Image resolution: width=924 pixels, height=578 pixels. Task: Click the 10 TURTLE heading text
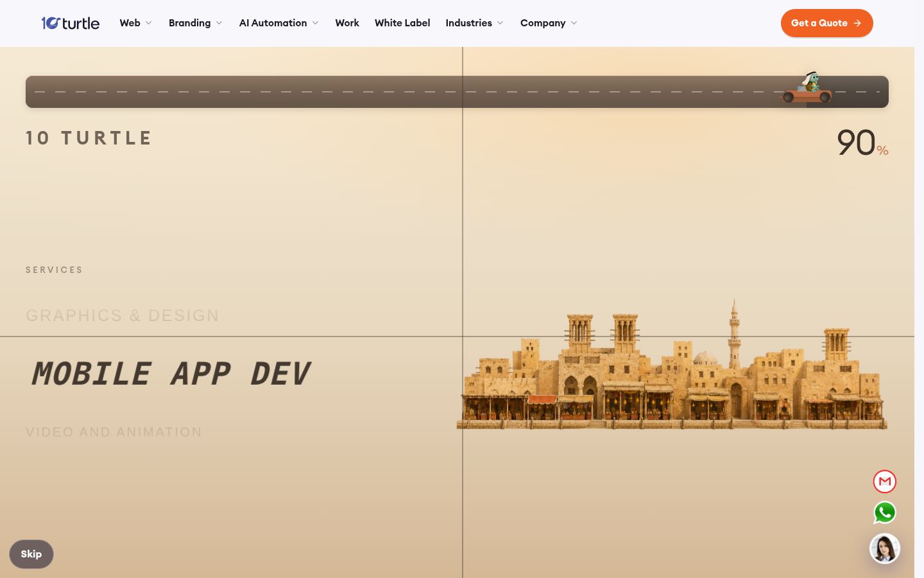[x=89, y=138]
